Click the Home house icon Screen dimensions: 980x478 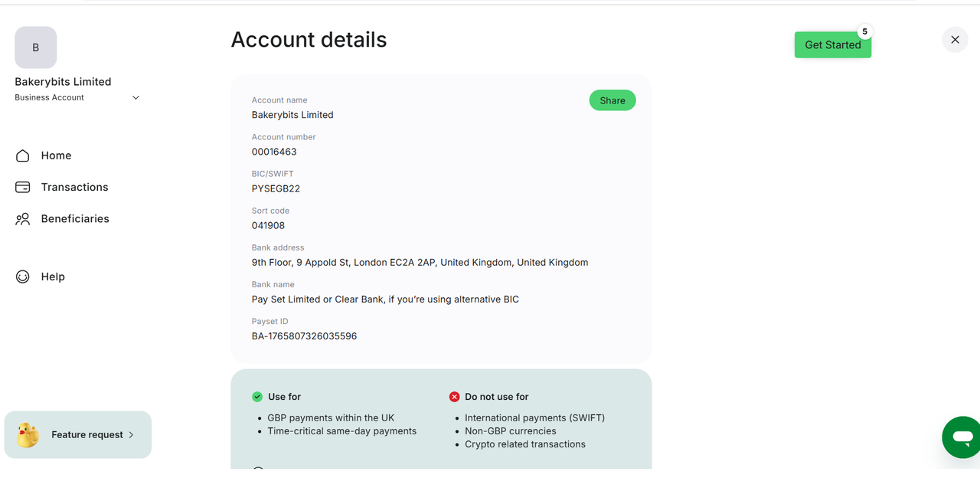pyautogui.click(x=23, y=156)
